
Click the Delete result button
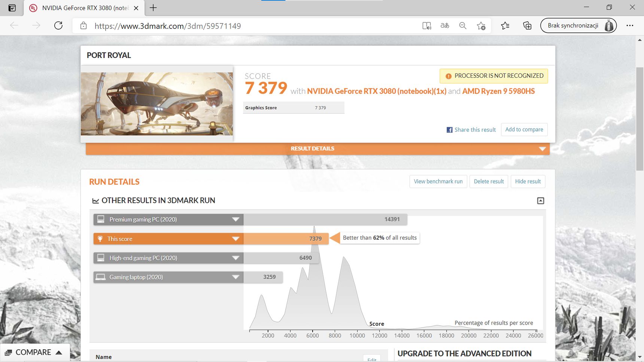[x=489, y=181]
